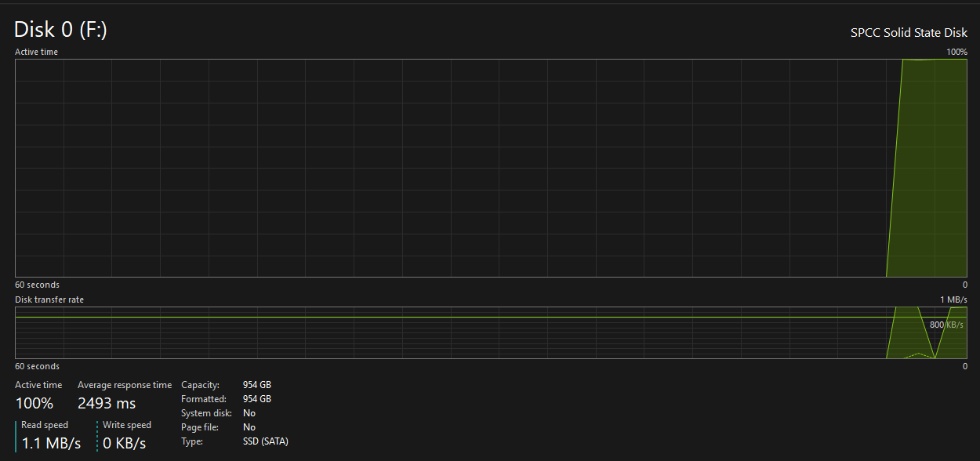Click the Disk 0 (F:) heading
Viewport: 980px width, 461px height.
click(x=60, y=30)
